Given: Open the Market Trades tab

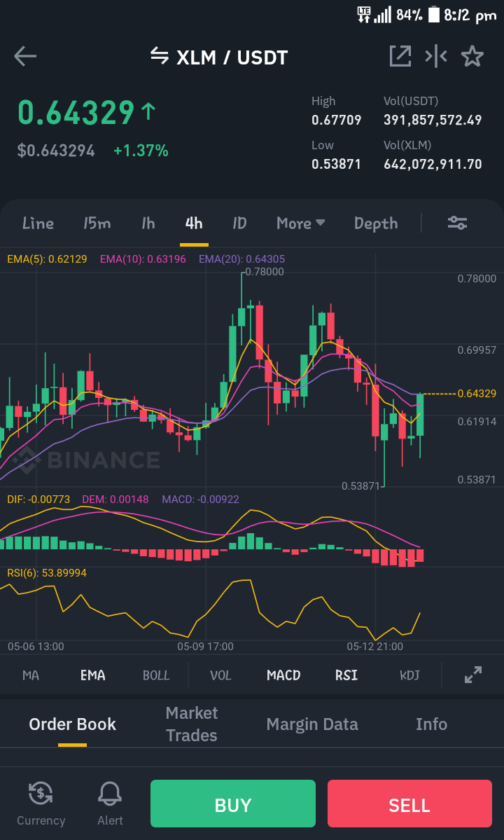Looking at the screenshot, I should click(192, 724).
